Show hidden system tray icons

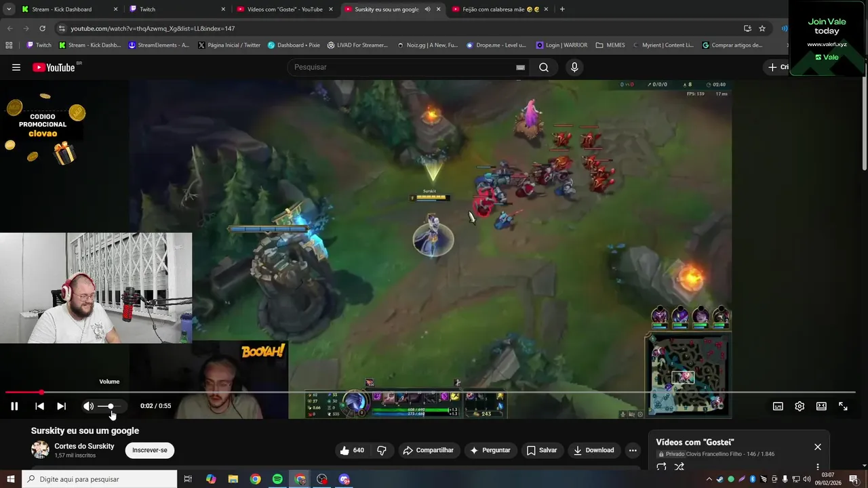click(709, 479)
